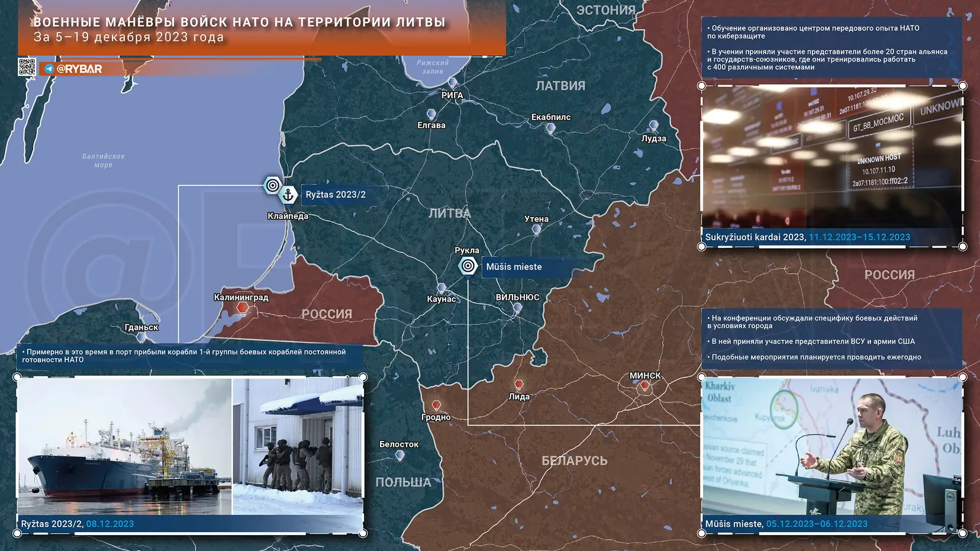Click the exercise marker icon at Рукла
Image resolution: width=980 pixels, height=551 pixels.
(x=467, y=266)
